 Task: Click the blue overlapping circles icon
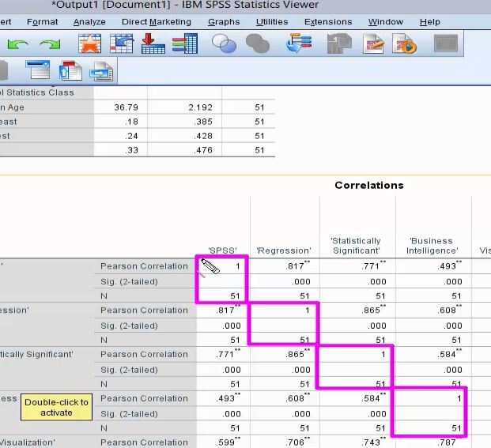coord(224,43)
